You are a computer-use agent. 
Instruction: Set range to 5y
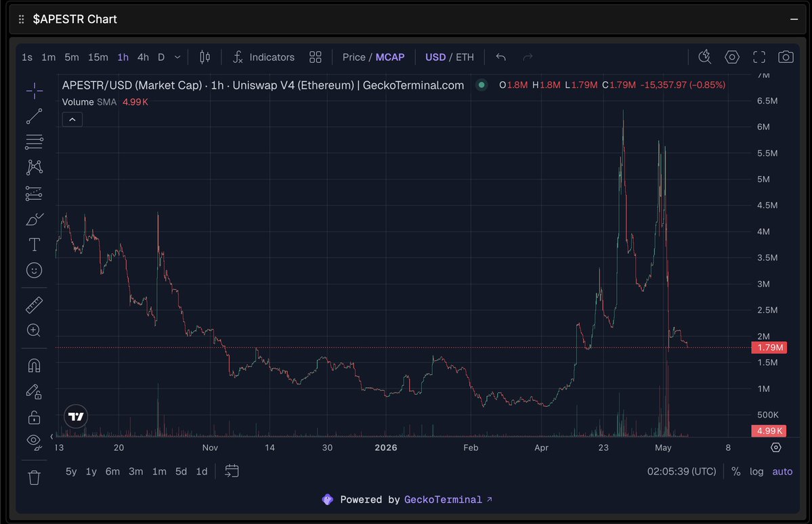(x=71, y=471)
